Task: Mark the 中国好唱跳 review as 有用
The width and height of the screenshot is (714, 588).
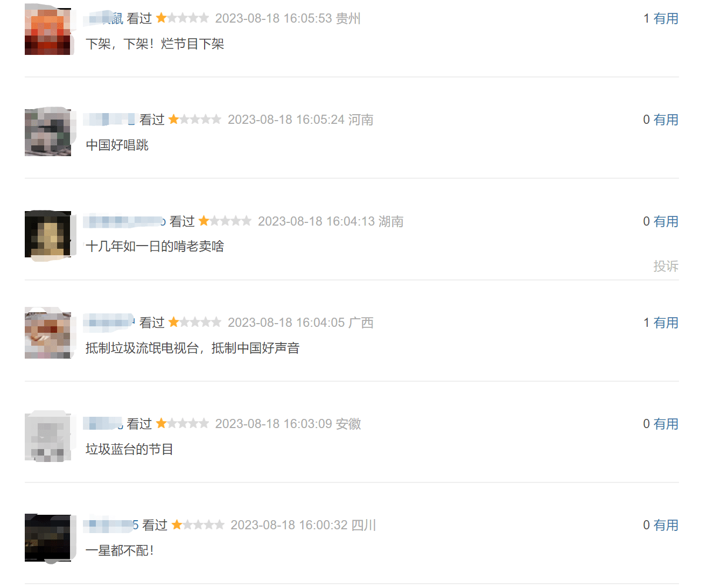Action: [x=666, y=120]
